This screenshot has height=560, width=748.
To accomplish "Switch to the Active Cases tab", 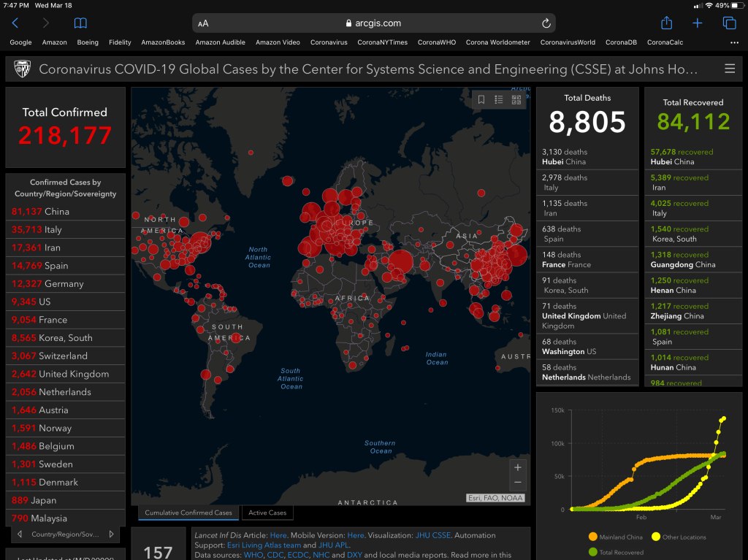I will coord(267,513).
